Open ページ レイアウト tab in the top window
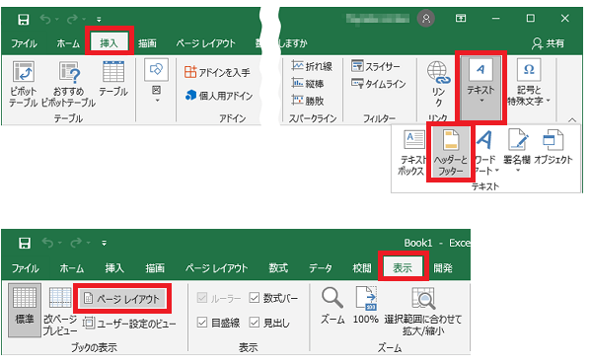This screenshot has height=364, width=591. 206,43
